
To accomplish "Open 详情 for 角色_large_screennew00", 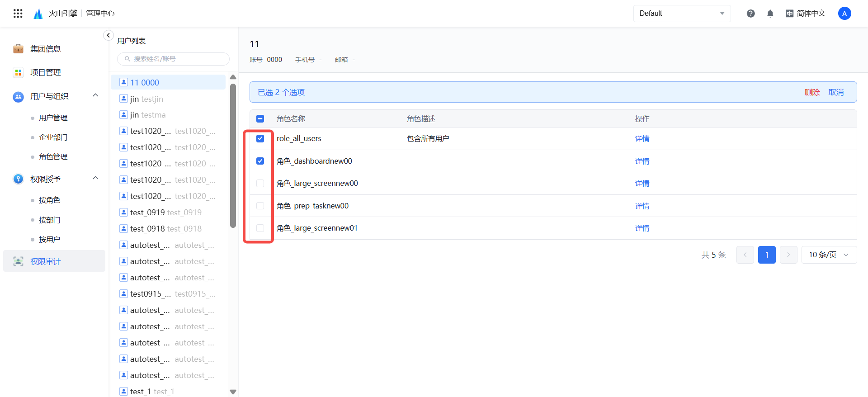I will coord(642,183).
